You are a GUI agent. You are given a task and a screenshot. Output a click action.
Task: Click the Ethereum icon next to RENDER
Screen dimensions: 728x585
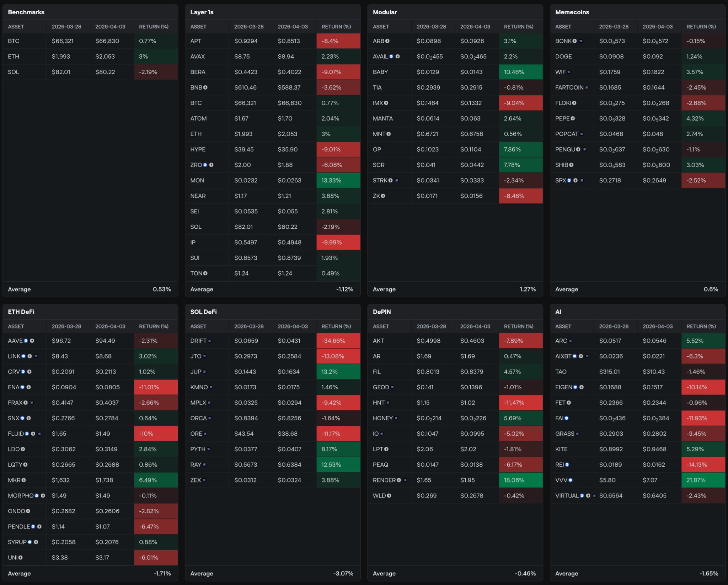399,480
